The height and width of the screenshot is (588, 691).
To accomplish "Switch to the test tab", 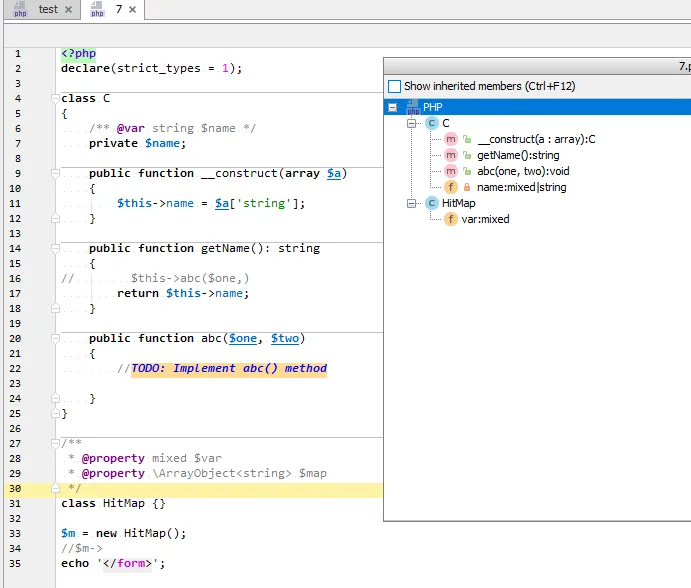I will [48, 9].
